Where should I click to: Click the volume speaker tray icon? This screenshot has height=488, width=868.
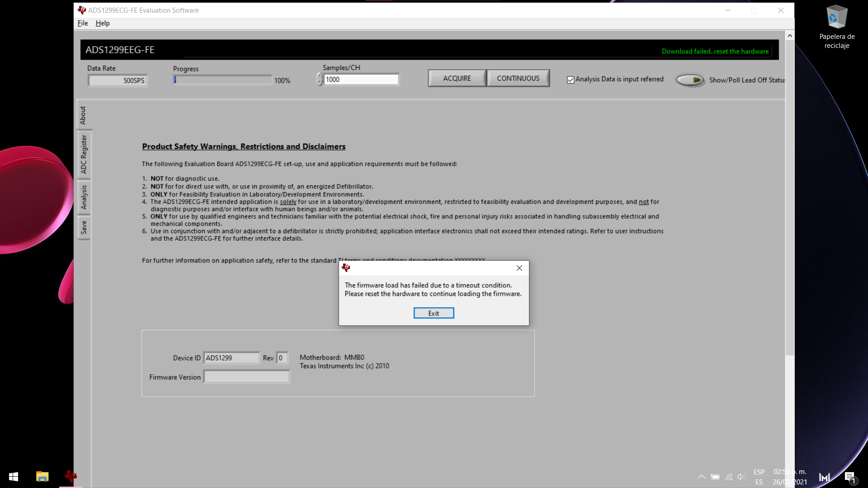click(x=741, y=477)
